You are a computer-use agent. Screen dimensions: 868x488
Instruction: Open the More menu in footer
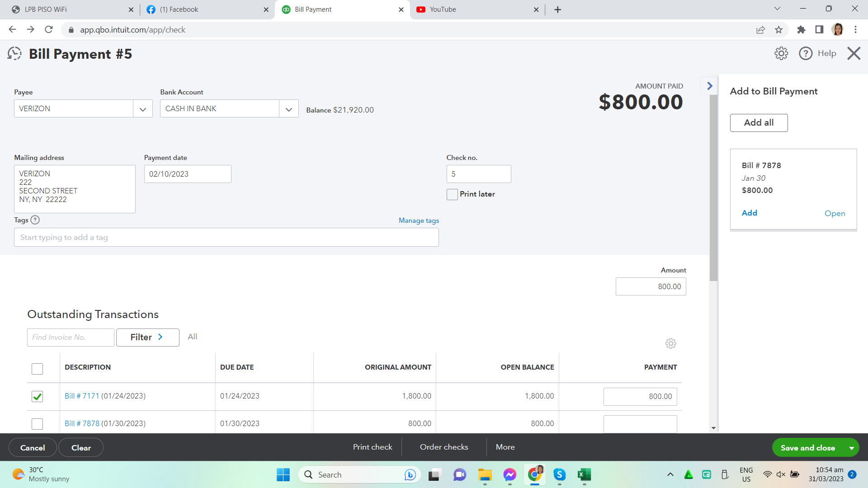(505, 447)
